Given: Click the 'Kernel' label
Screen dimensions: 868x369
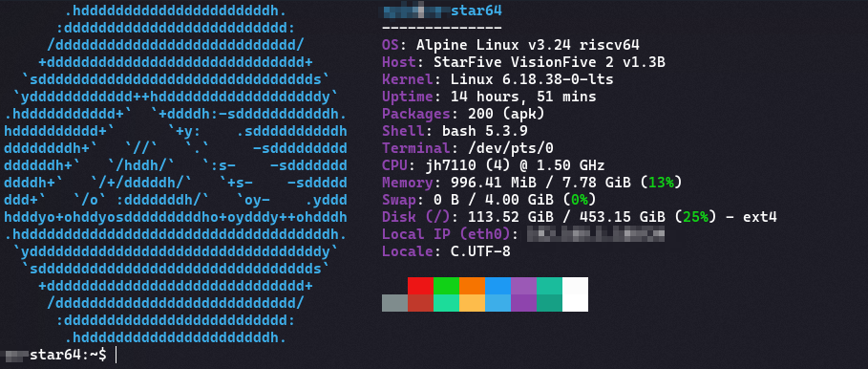Looking at the screenshot, I should 408,79.
